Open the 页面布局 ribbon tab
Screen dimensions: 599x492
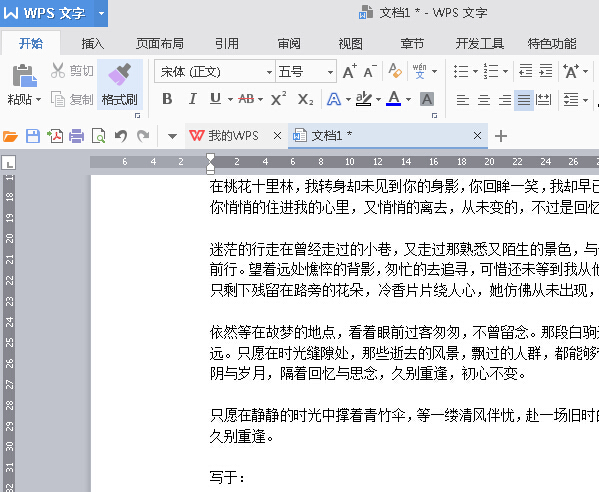tap(160, 44)
